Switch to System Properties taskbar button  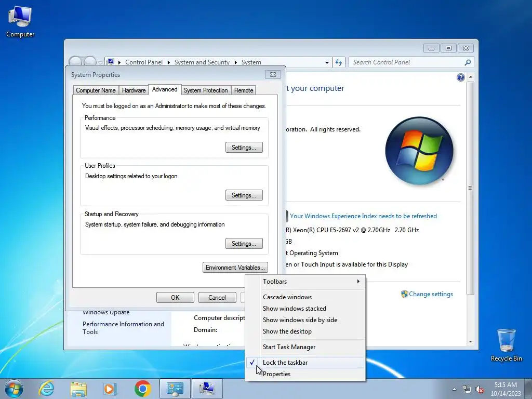click(207, 389)
